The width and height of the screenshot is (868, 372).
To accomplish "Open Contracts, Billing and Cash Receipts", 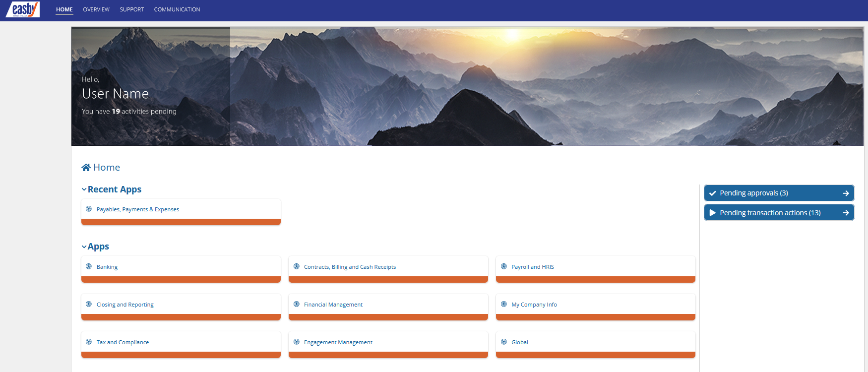I will (x=350, y=267).
